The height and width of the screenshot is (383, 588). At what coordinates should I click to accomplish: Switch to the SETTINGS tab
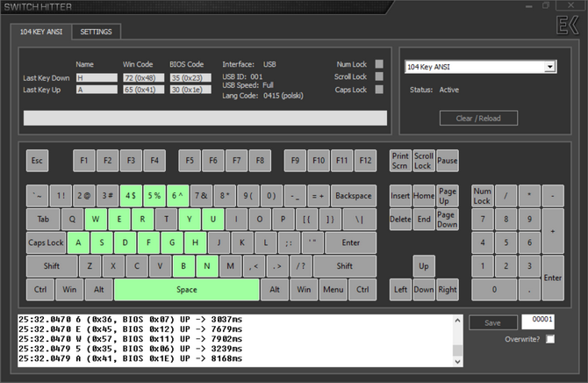96,32
